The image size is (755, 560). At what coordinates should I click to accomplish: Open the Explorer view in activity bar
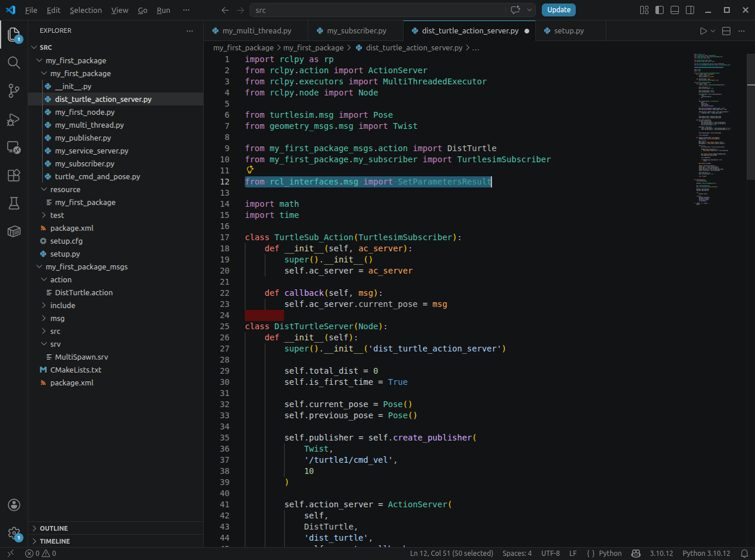pyautogui.click(x=14, y=35)
